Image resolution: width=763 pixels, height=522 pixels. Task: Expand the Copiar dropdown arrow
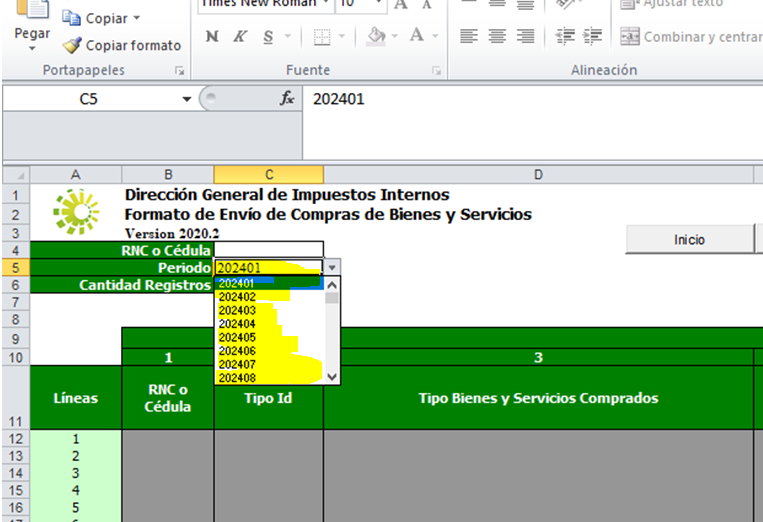(x=137, y=18)
